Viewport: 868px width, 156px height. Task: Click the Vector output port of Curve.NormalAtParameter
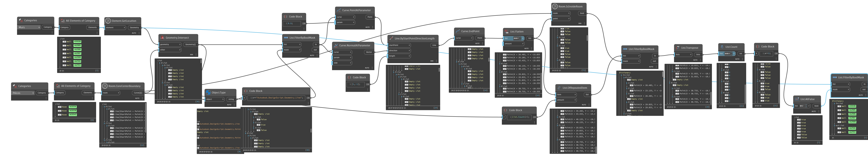click(369, 52)
